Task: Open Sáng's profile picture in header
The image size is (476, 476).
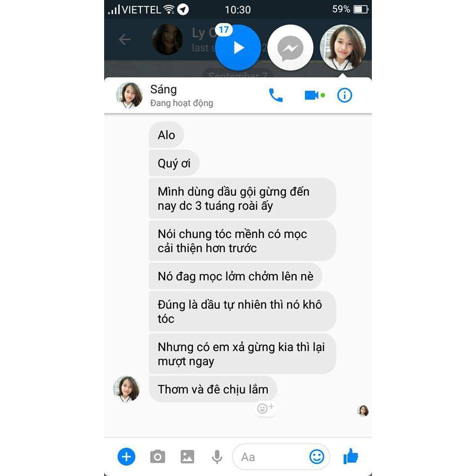Action: pyautogui.click(x=129, y=95)
